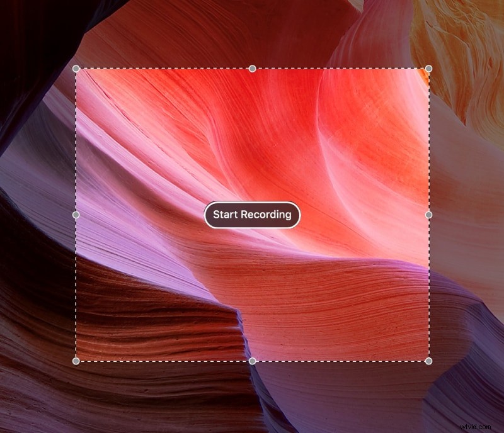
Task: Select the bottom-right corner resize handle
Action: pos(428,361)
